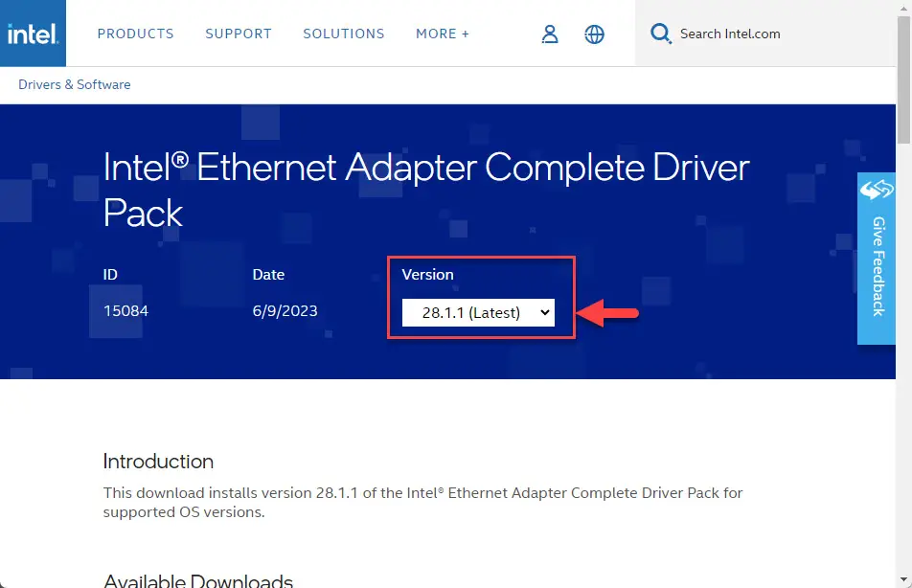
Task: Click the Available Downloads heading
Action: coord(197,580)
